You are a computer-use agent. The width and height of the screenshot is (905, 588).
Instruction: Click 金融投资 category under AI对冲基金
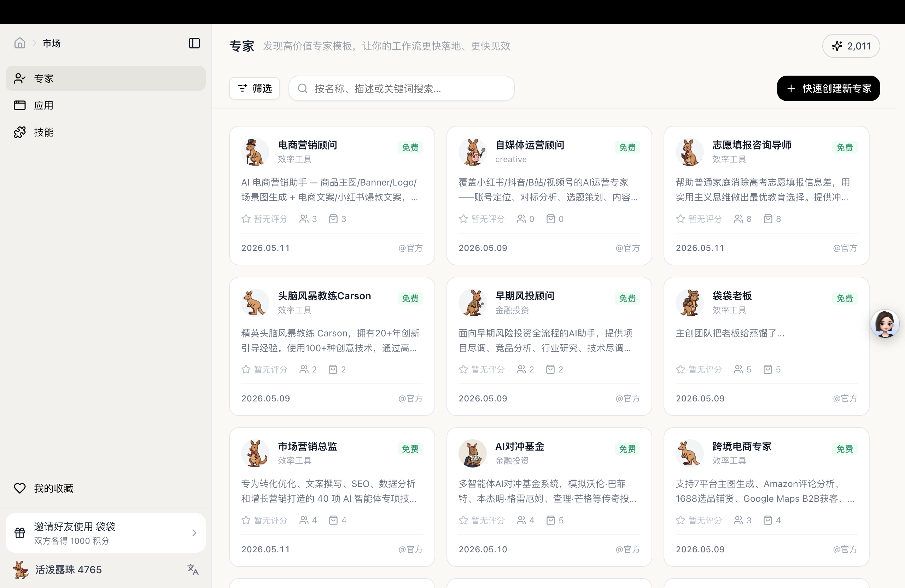click(512, 461)
